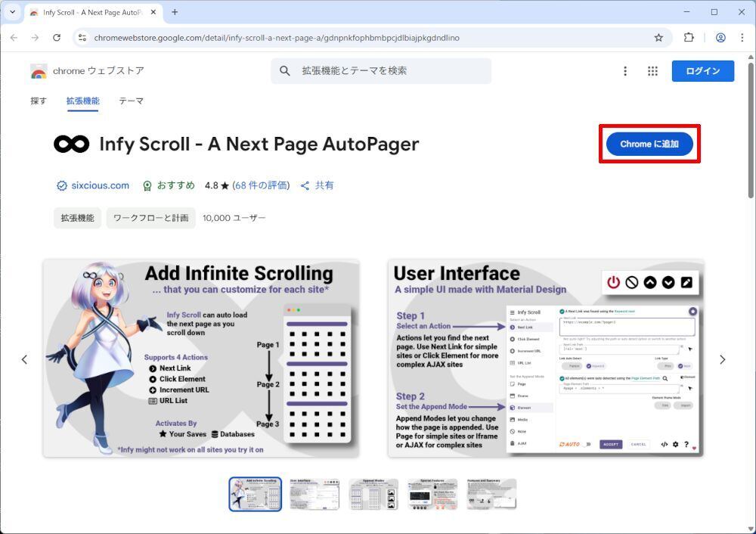Screen dimensions: 756x534
Task: Switch to the 拡張機能 tab
Action: [x=83, y=101]
